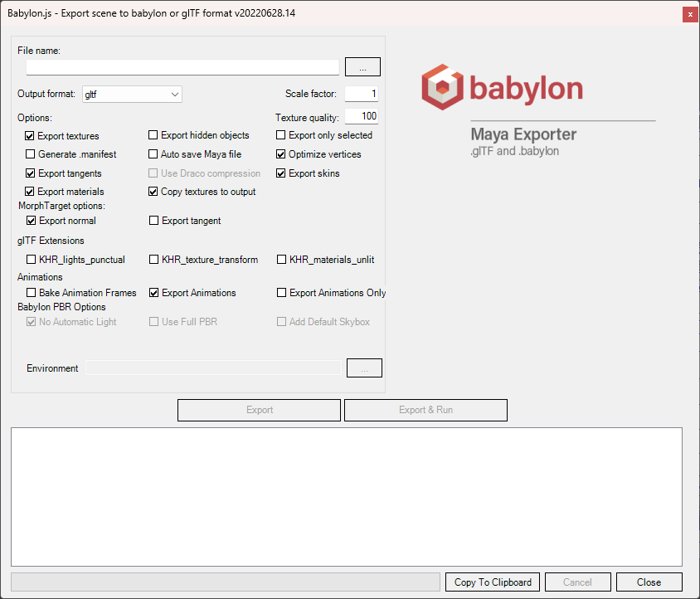Enable KHR_materials_unlit extension
The image size is (700, 599).
pos(281,260)
